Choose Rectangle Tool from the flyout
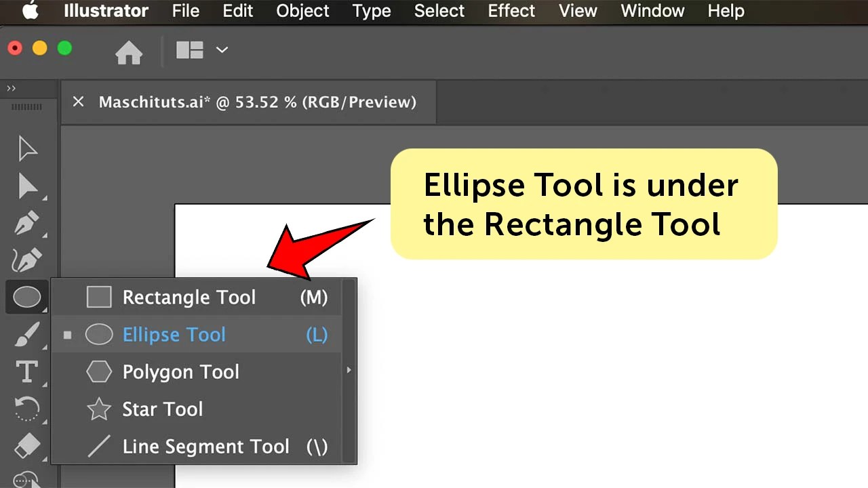Image resolution: width=868 pixels, height=488 pixels. coord(197,297)
